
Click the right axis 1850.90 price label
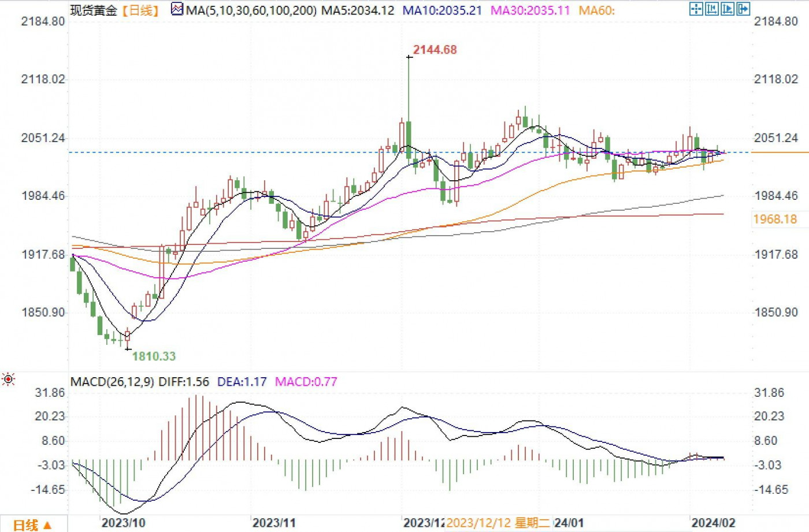coord(776,312)
